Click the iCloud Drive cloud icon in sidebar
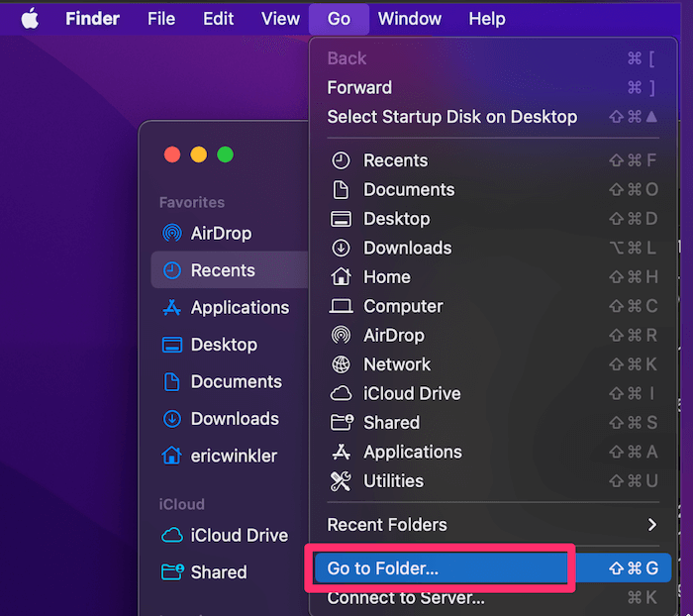The image size is (693, 616). click(x=172, y=535)
